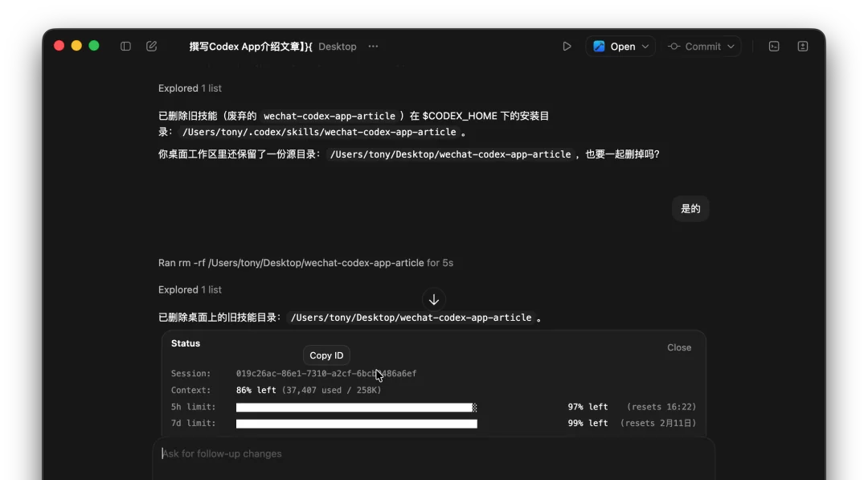Start a new task with the compose icon
This screenshot has width=868, height=480.
pos(152,46)
